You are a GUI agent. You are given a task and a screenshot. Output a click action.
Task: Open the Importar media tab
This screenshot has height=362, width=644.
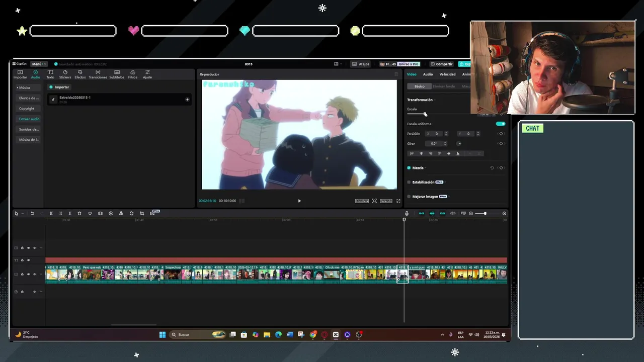(x=20, y=74)
